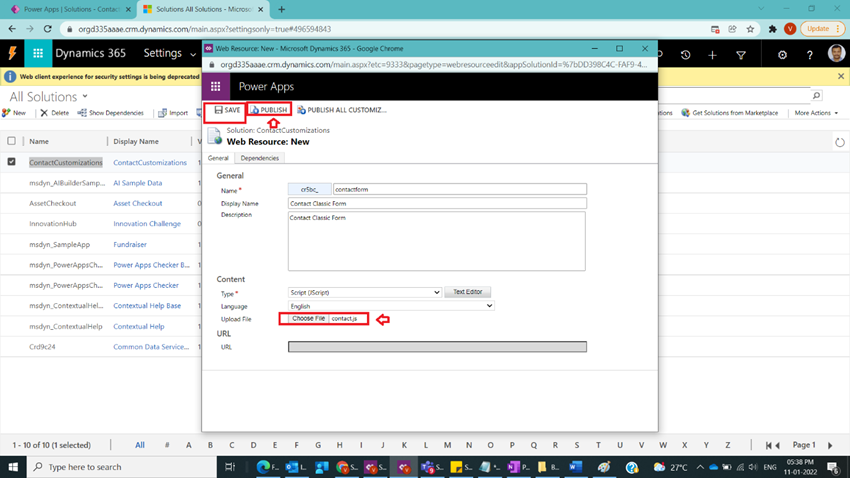Open the help question mark icon
Image resolution: width=850 pixels, height=478 pixels.
click(x=810, y=54)
